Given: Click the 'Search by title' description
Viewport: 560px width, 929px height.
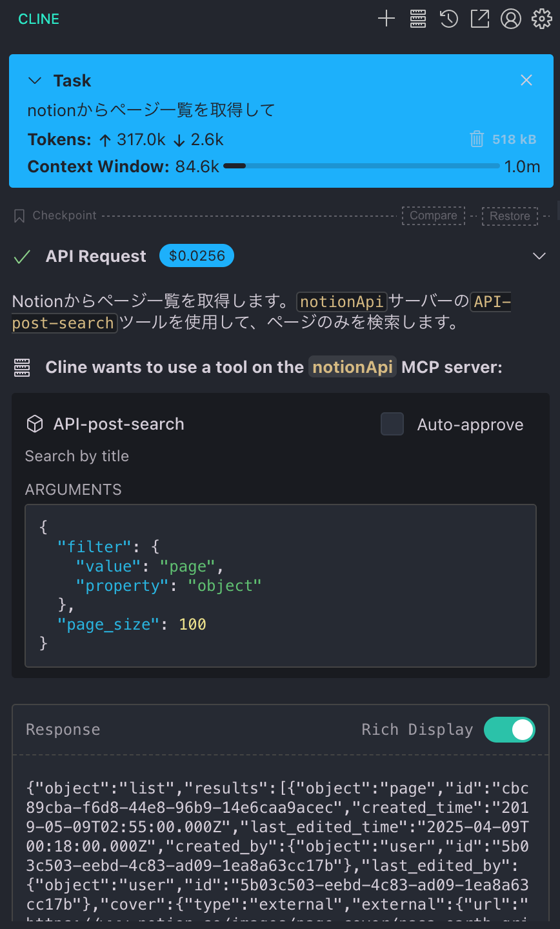Looking at the screenshot, I should 77,456.
